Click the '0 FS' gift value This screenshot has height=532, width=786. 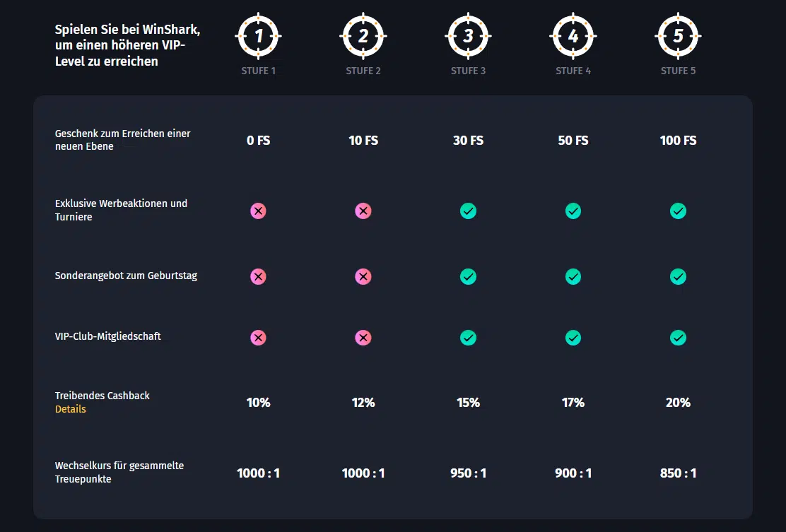258,141
